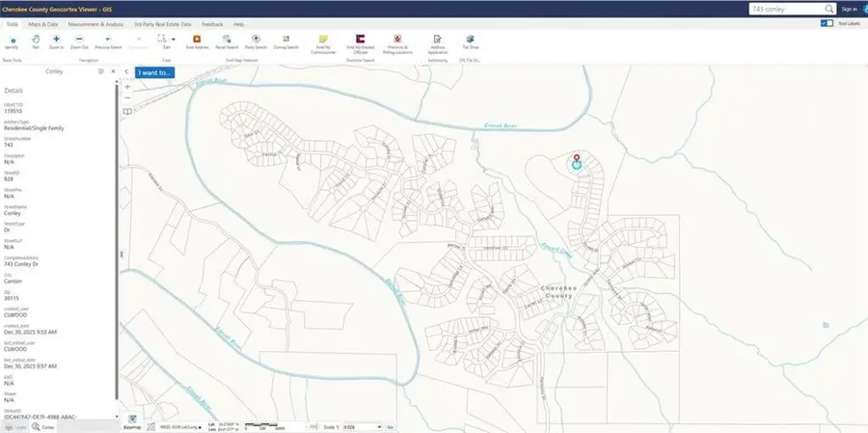
Task: Select the Identify tool
Action: point(12,42)
